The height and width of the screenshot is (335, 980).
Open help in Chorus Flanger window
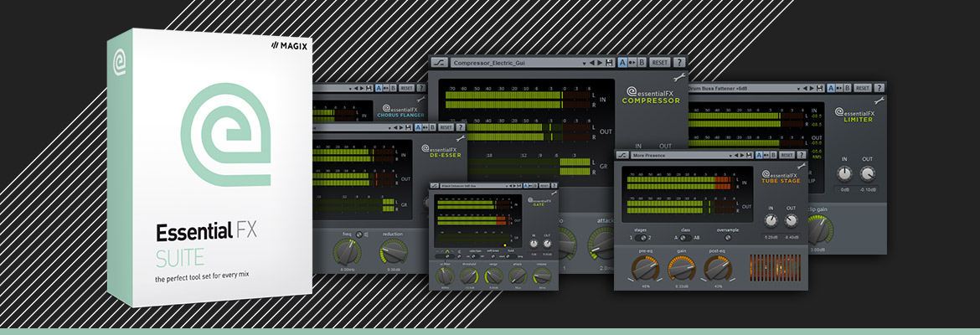[x=421, y=88]
